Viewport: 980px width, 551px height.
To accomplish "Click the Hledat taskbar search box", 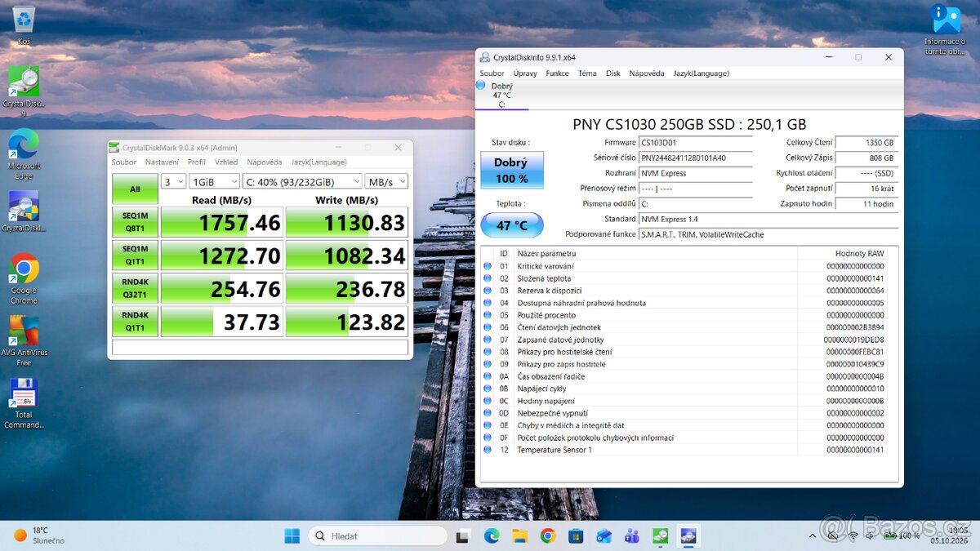I will pos(377,536).
